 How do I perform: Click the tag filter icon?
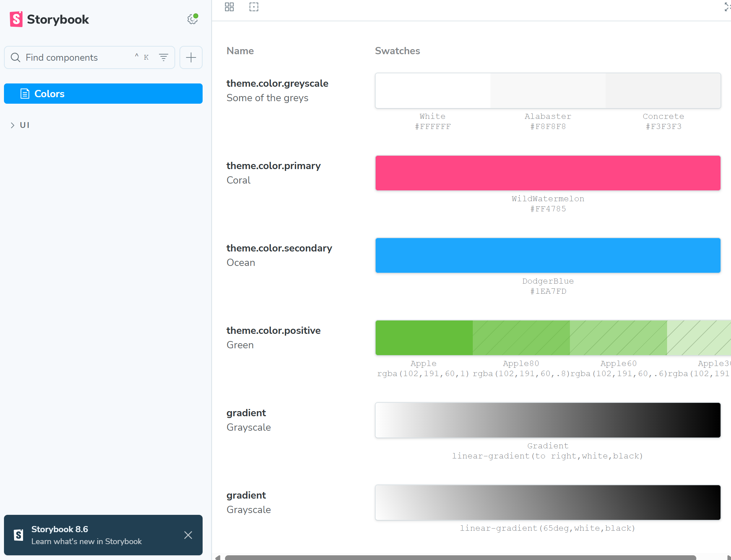(x=164, y=57)
